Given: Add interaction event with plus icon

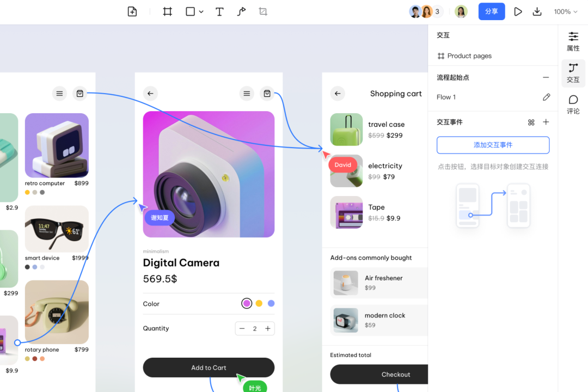Looking at the screenshot, I should coord(546,122).
